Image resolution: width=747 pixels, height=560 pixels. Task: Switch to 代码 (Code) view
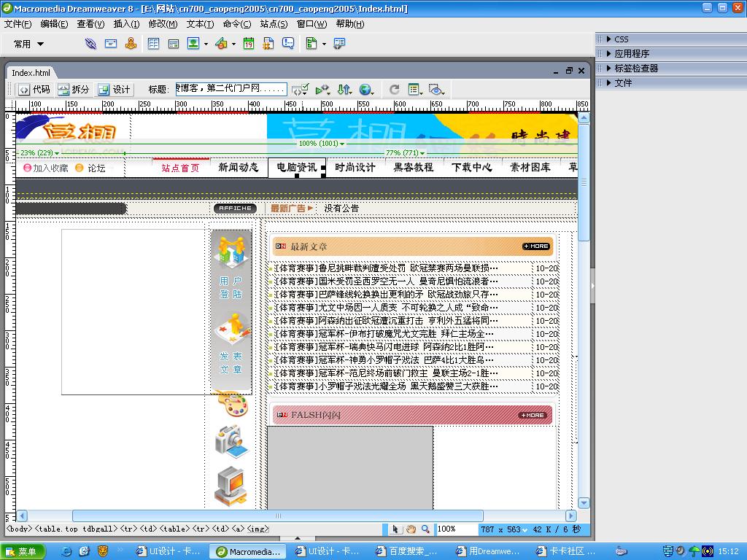[35, 90]
